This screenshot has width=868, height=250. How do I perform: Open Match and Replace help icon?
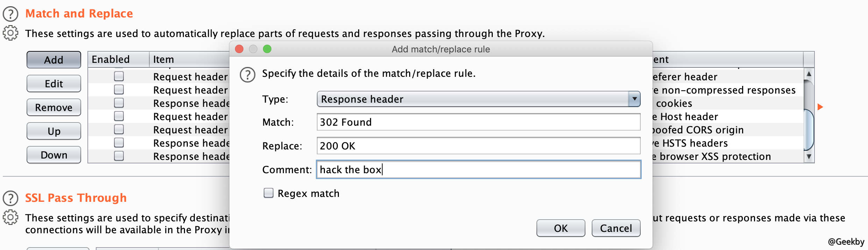tap(10, 14)
